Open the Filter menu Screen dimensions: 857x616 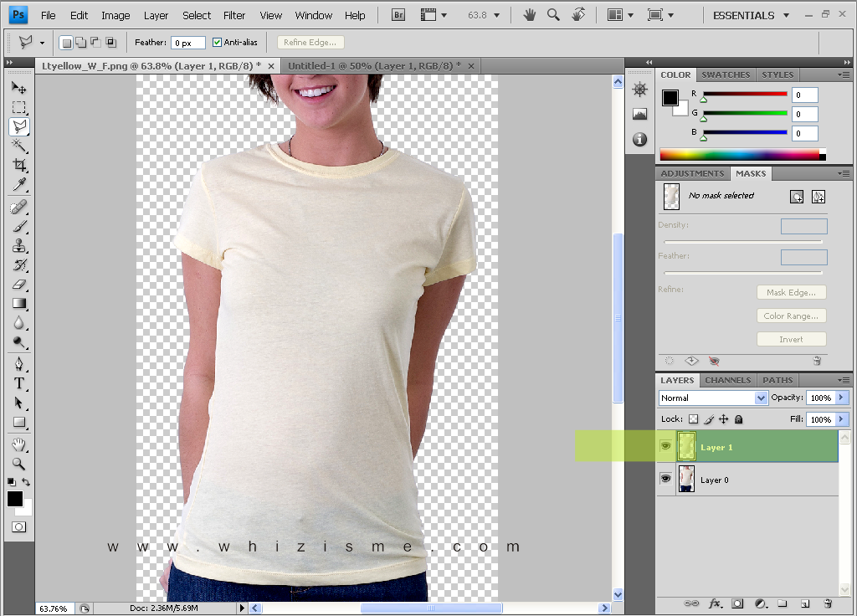tap(234, 15)
